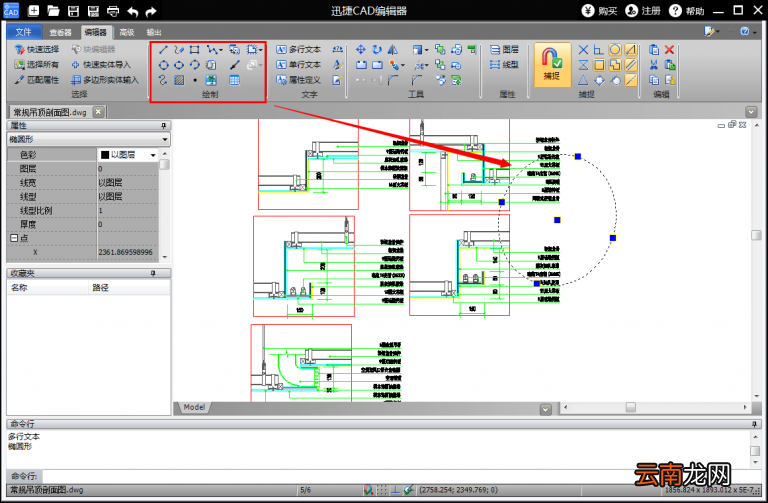
Task: Open the 文件 file menu
Action: click(x=24, y=32)
